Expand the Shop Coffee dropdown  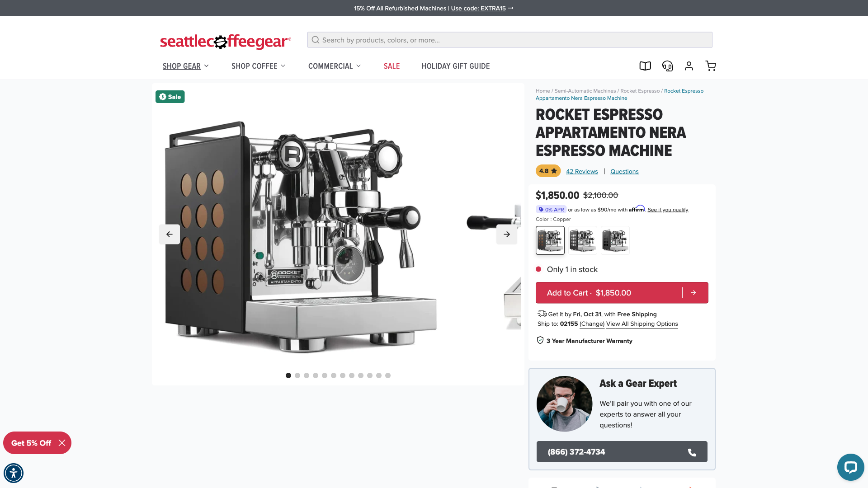pyautogui.click(x=259, y=66)
